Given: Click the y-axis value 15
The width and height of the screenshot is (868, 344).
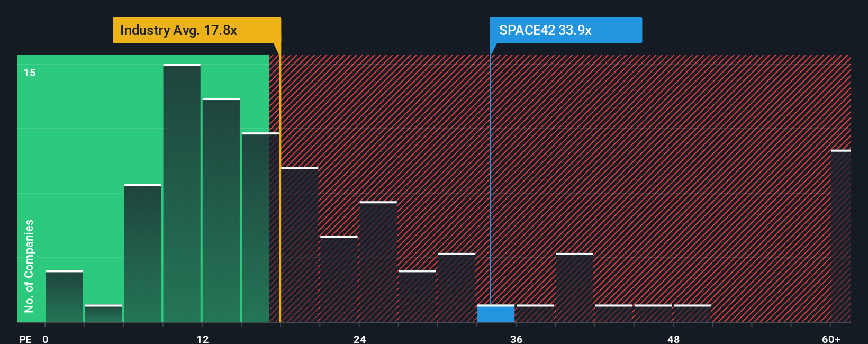Looking at the screenshot, I should coord(30,73).
